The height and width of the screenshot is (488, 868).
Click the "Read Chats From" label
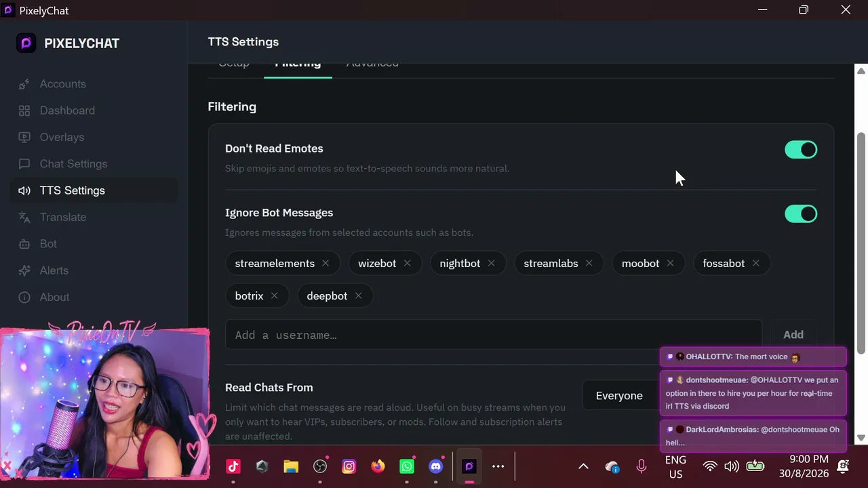tap(269, 388)
